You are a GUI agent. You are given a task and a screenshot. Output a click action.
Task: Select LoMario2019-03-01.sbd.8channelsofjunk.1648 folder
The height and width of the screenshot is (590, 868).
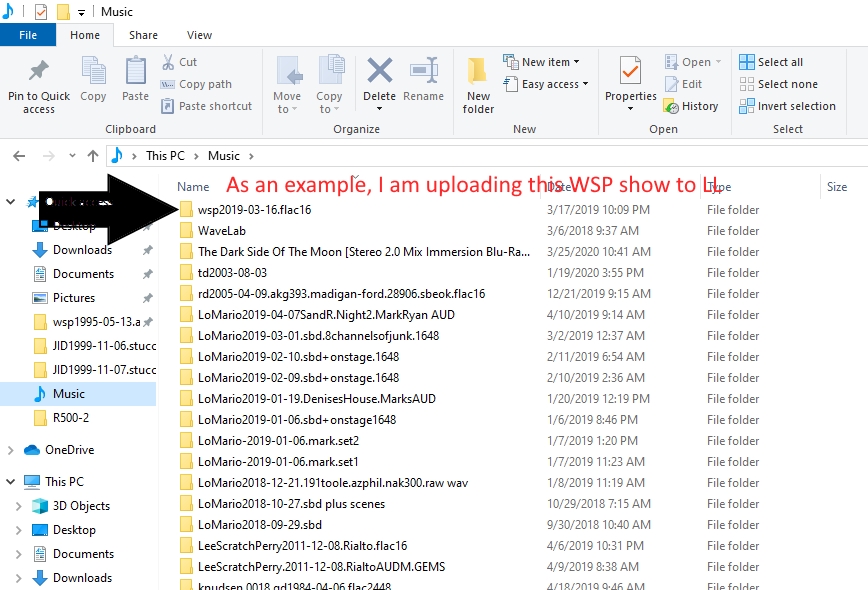[x=318, y=336]
